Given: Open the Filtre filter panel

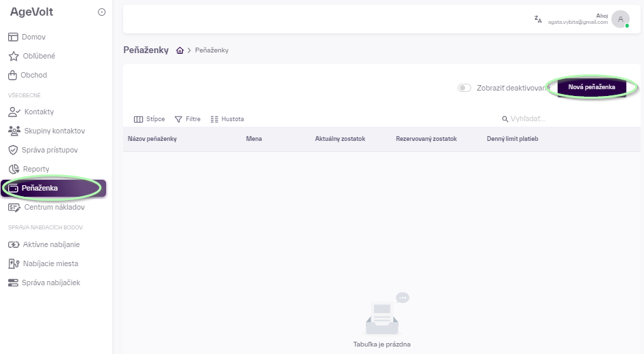Looking at the screenshot, I should 188,119.
